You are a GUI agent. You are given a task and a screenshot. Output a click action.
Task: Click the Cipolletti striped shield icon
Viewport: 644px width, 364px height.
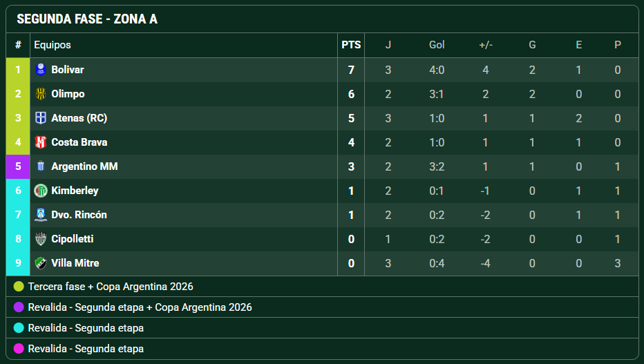click(x=41, y=239)
